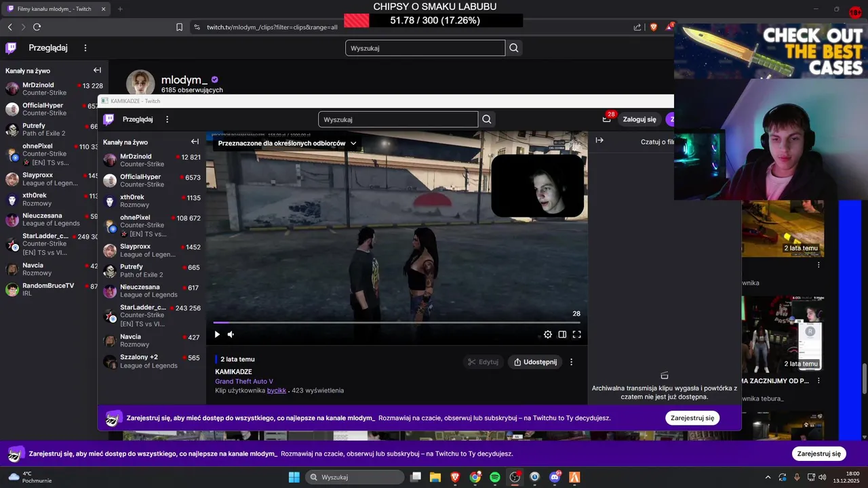Open more options dots in background window header
The width and height of the screenshot is (868, 488).
coord(85,48)
